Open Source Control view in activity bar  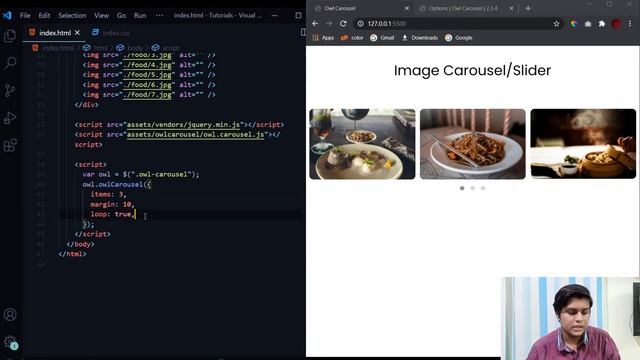coord(10,90)
